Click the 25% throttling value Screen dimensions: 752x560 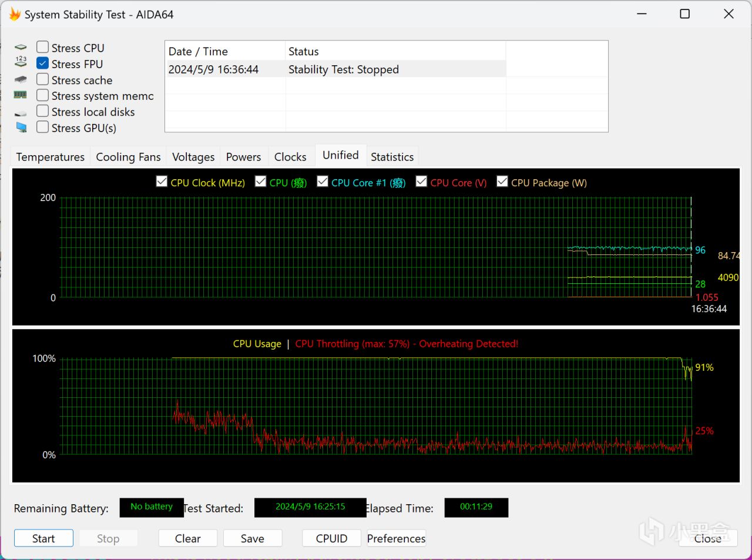coord(704,431)
